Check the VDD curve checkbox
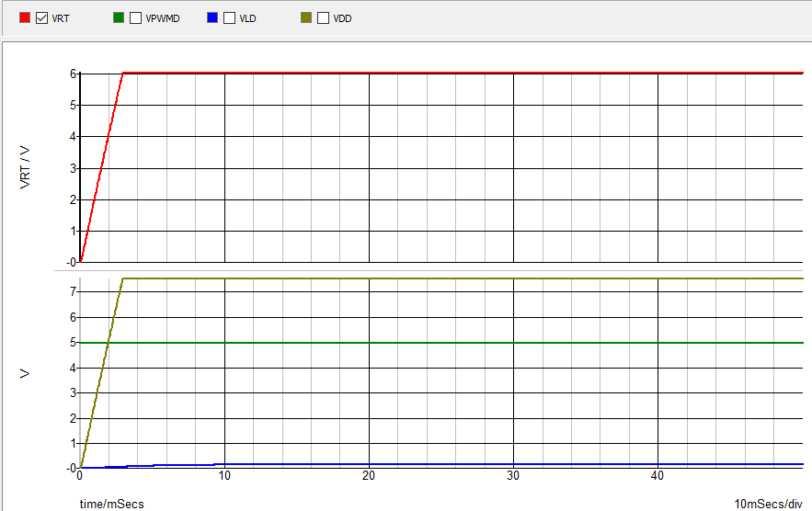812x511 pixels. (323, 18)
